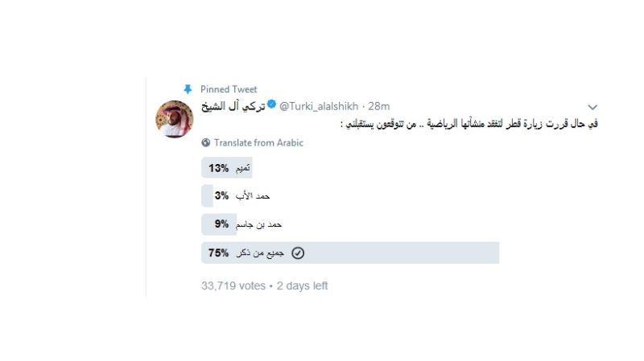The width and height of the screenshot is (644, 361).
Task: Click the blue pin icon
Action: click(x=188, y=89)
